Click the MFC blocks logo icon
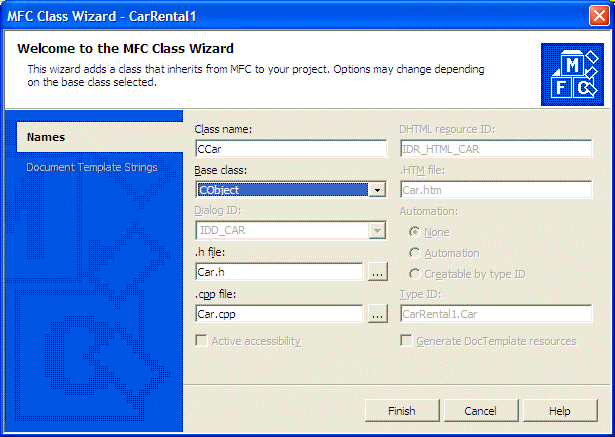615x437 pixels. 572,74
